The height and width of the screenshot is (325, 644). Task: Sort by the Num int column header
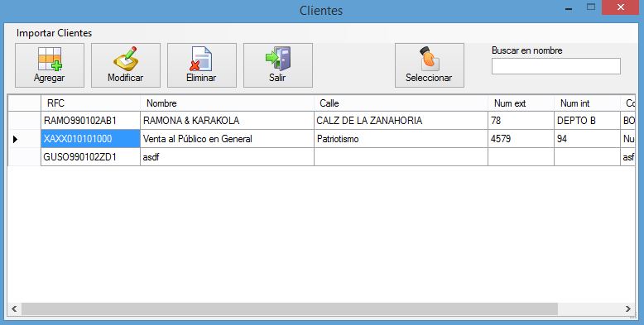(587, 103)
